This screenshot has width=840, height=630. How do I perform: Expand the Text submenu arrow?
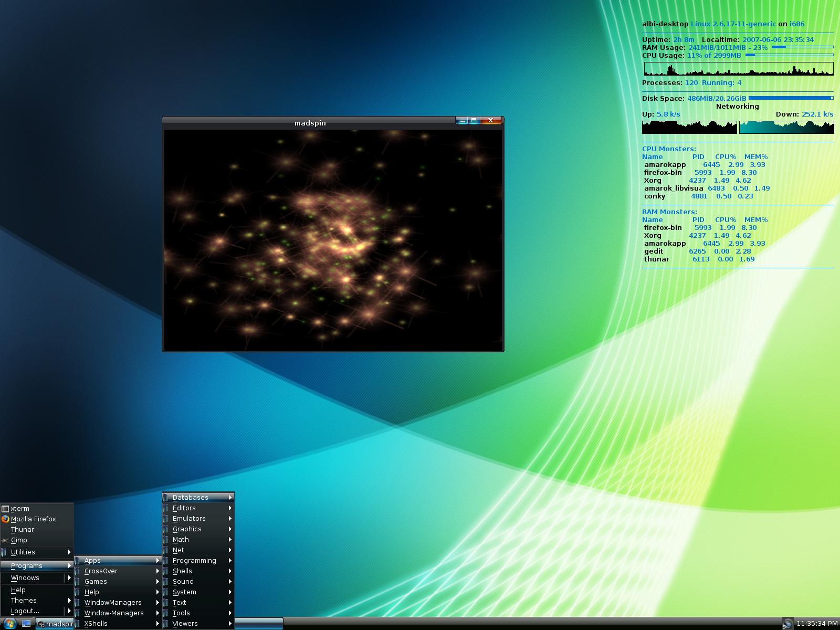tap(230, 602)
